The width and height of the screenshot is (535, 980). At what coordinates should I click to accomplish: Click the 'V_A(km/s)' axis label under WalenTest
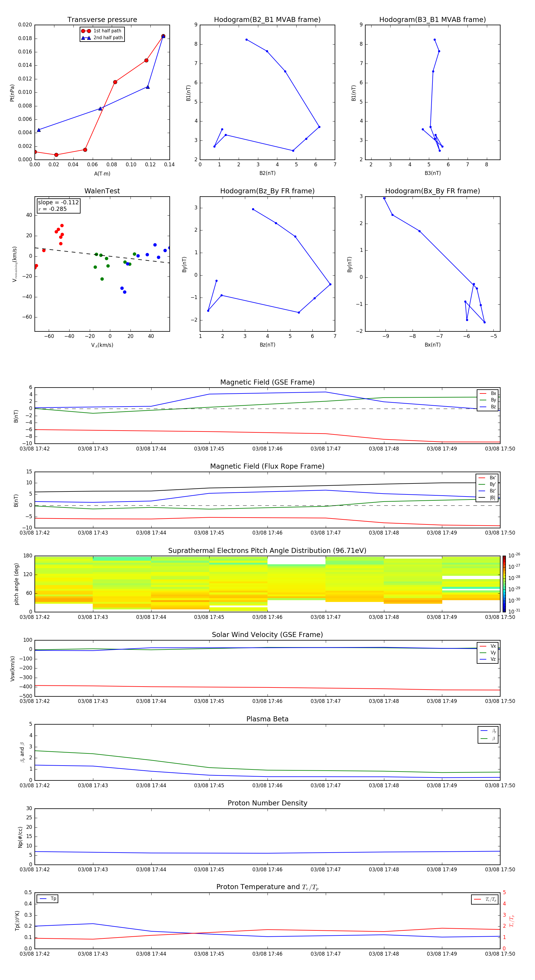(102, 345)
